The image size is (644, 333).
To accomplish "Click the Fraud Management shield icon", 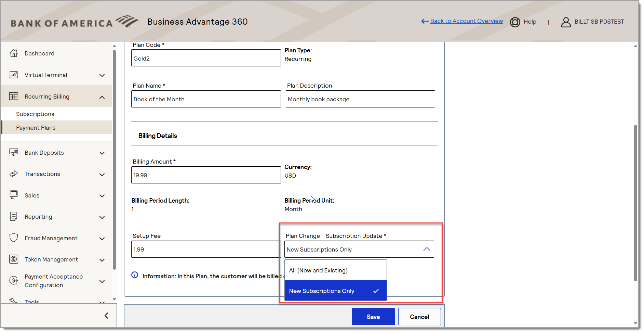I will [x=14, y=238].
